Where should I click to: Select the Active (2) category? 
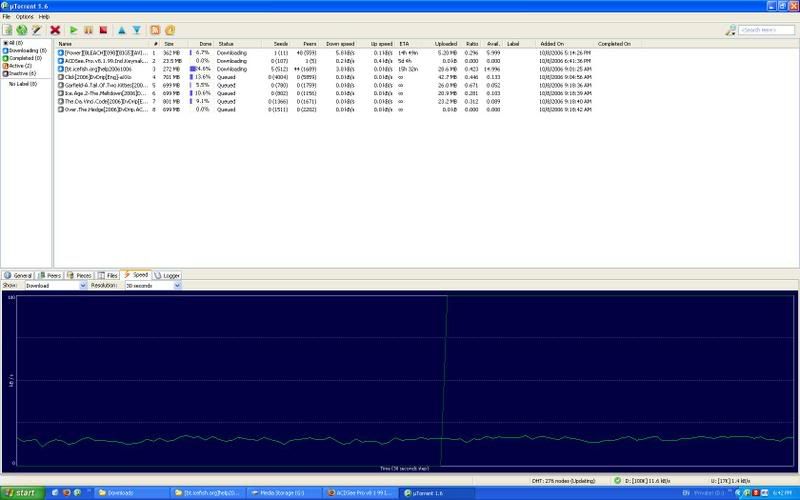[17, 66]
